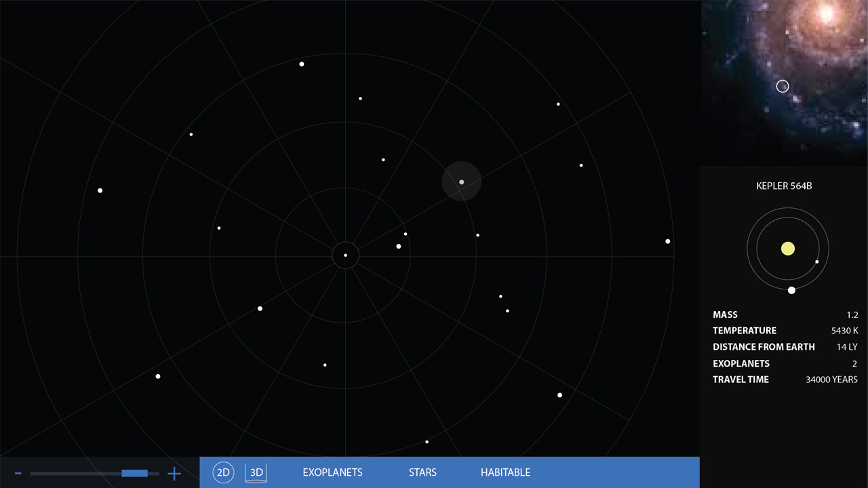Screen dimensions: 868x488
Task: Open the EXOPLANETS filter in bottom bar
Action: click(332, 472)
